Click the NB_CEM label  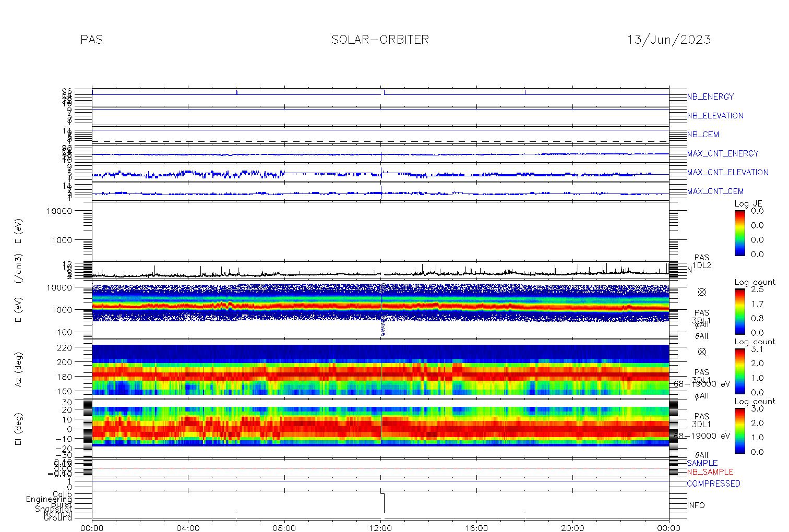(703, 135)
